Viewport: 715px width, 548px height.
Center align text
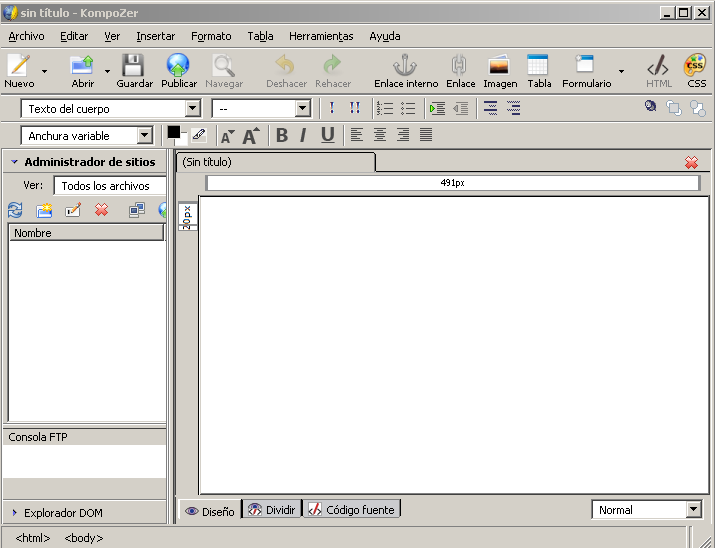[380, 134]
